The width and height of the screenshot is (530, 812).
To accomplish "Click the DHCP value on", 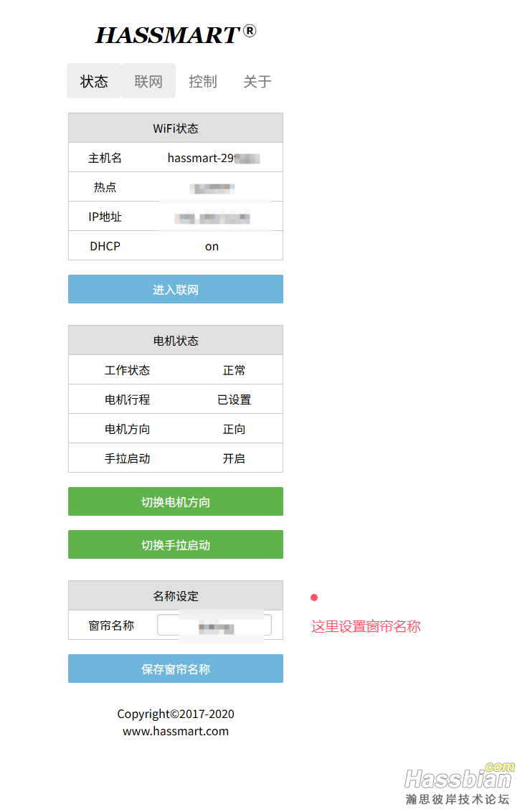I will coord(212,247).
